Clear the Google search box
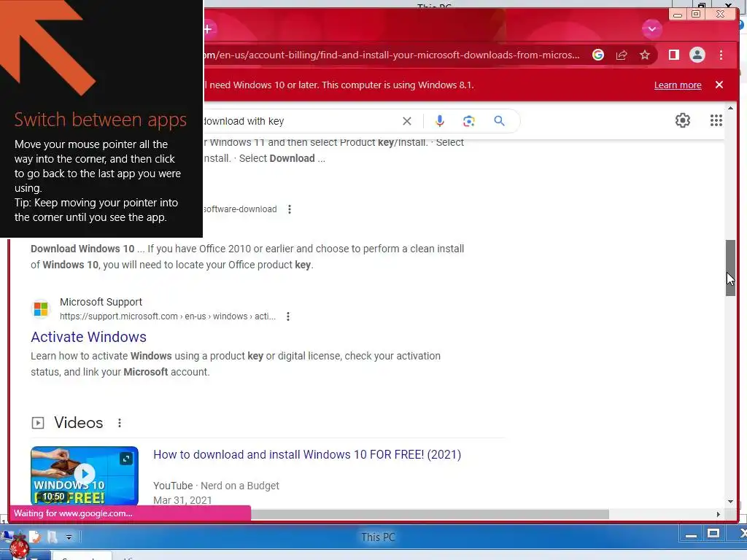This screenshot has width=747, height=560. [407, 121]
